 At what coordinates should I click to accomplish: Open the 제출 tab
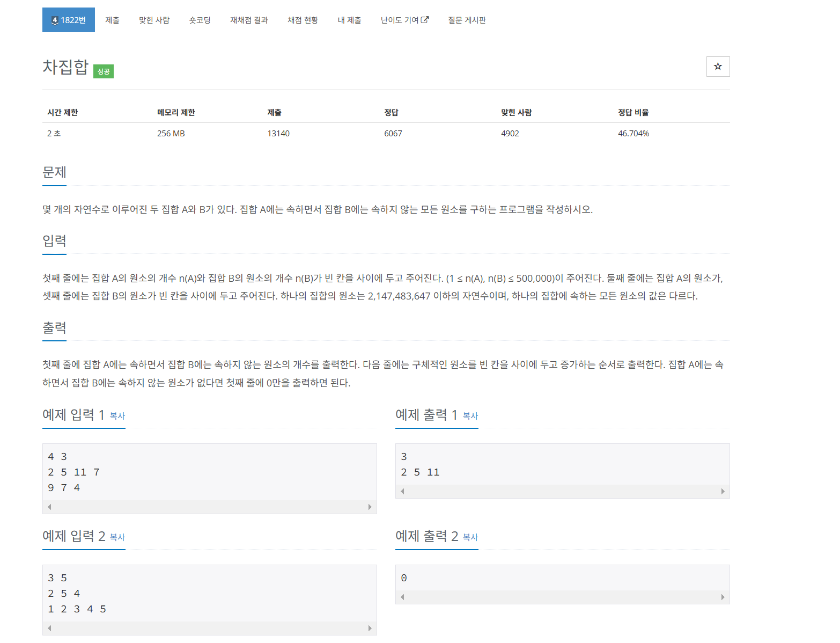point(112,20)
